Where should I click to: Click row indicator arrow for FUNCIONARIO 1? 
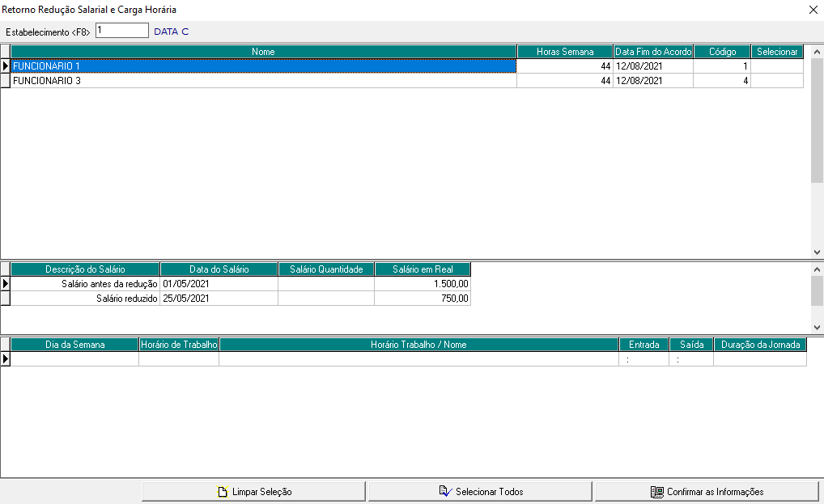click(x=5, y=66)
